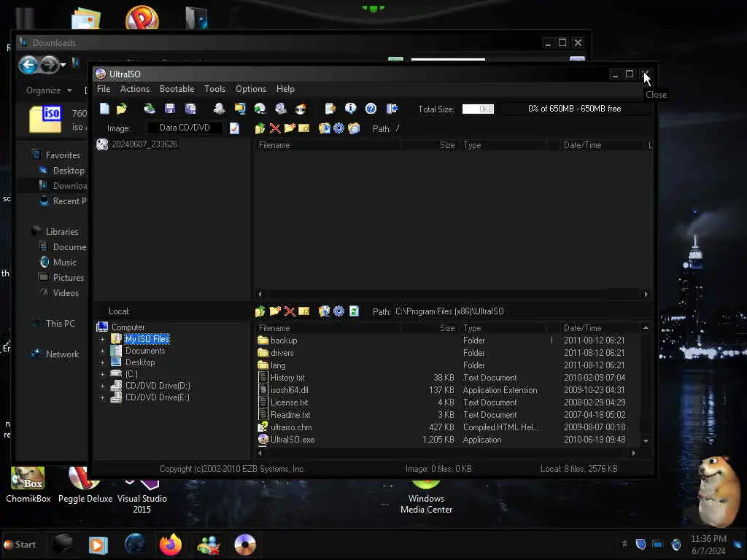Viewport: 747px width, 560px height.
Task: Click the history dropdown arrow beside Forward button
Action: click(x=63, y=65)
